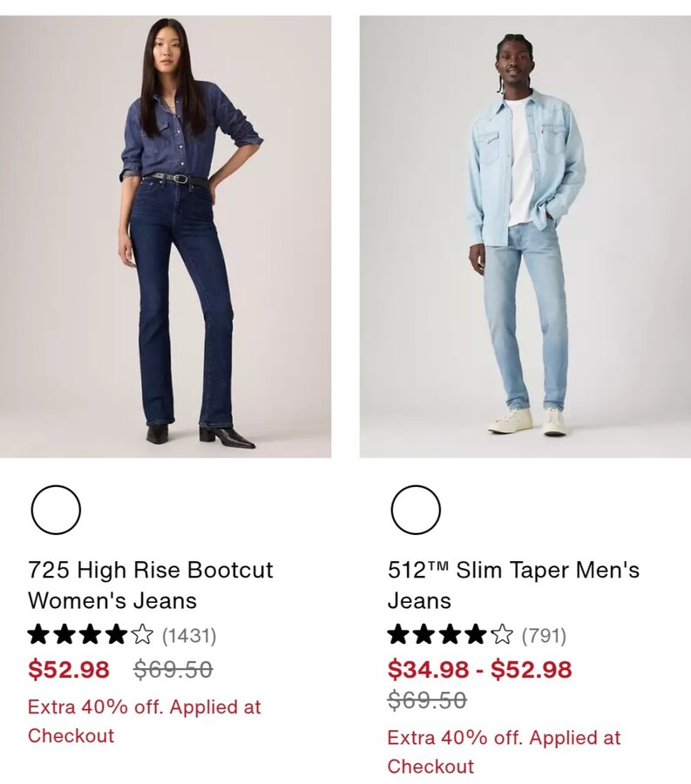Open the 512 Slim Taper Men's product image
Image resolution: width=691 pixels, height=784 pixels.
click(525, 236)
